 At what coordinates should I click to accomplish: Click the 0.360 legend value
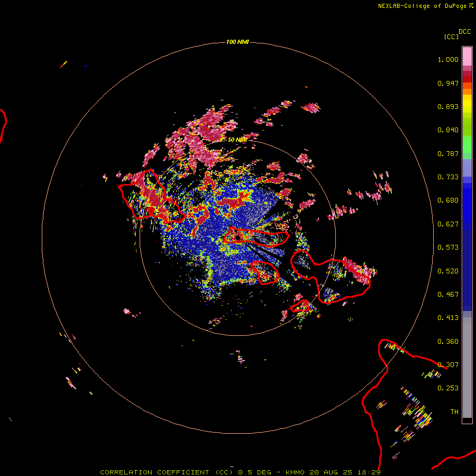pos(448,342)
